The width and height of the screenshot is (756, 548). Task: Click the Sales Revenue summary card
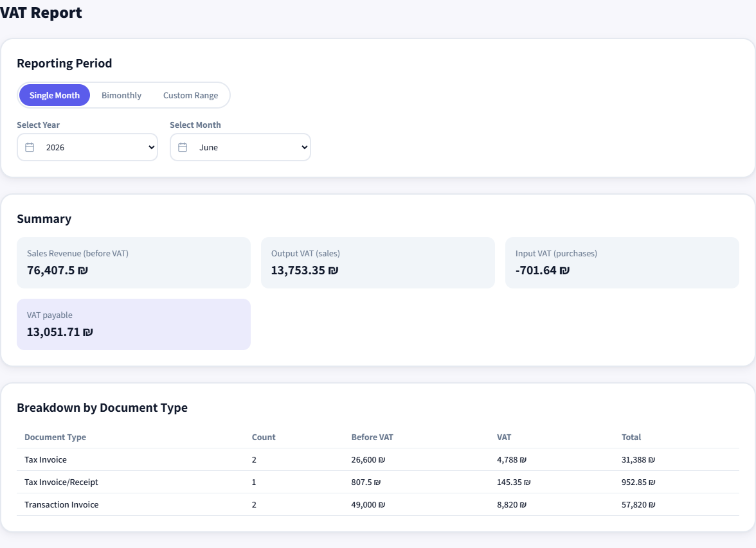(x=134, y=263)
